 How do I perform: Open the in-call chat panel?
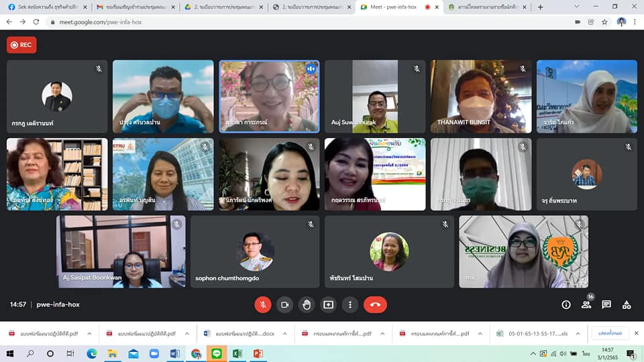(606, 304)
